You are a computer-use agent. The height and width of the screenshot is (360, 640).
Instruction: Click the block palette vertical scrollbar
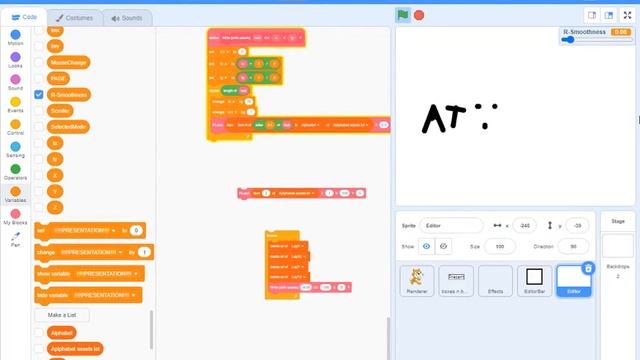151,330
